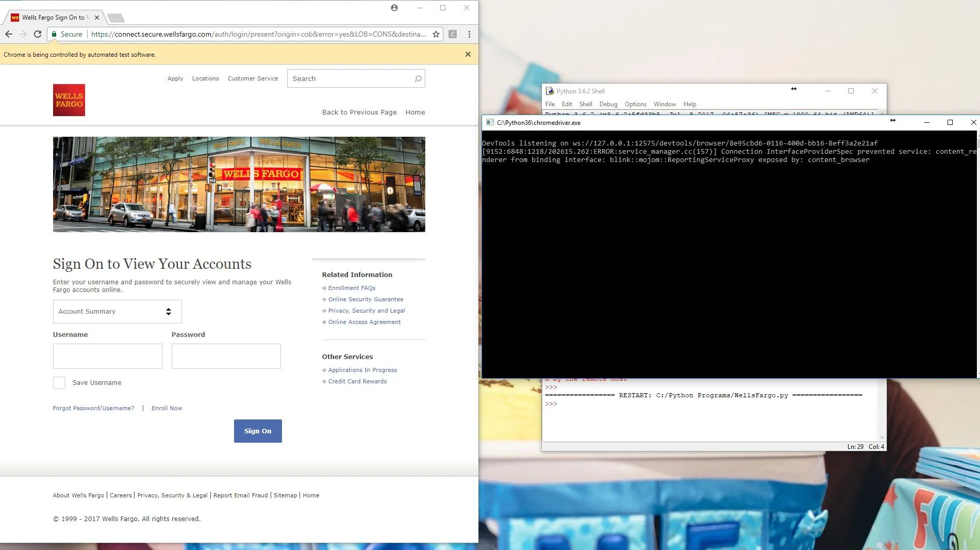This screenshot has width=980, height=550.
Task: Open Enrollment FAQs link
Action: pos(352,288)
